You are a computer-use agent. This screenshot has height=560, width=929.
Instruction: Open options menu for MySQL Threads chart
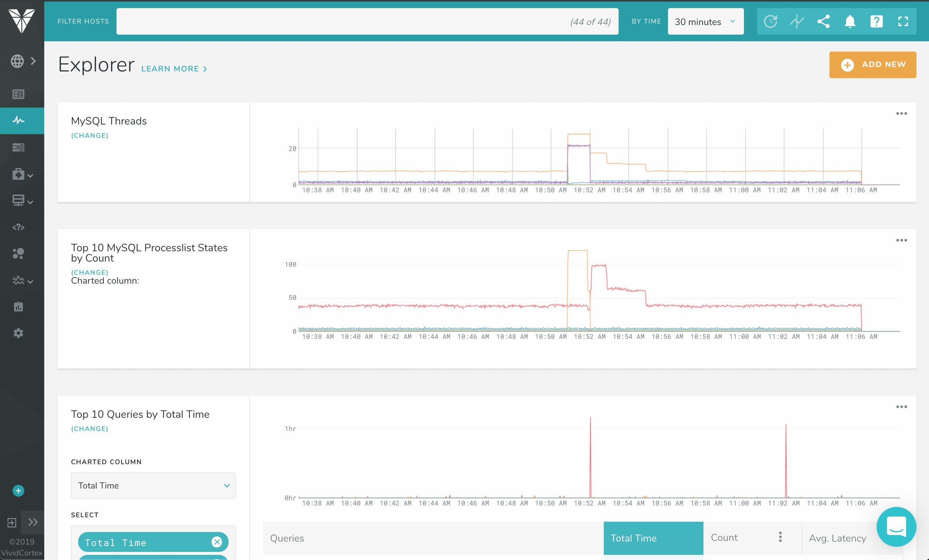(x=901, y=113)
